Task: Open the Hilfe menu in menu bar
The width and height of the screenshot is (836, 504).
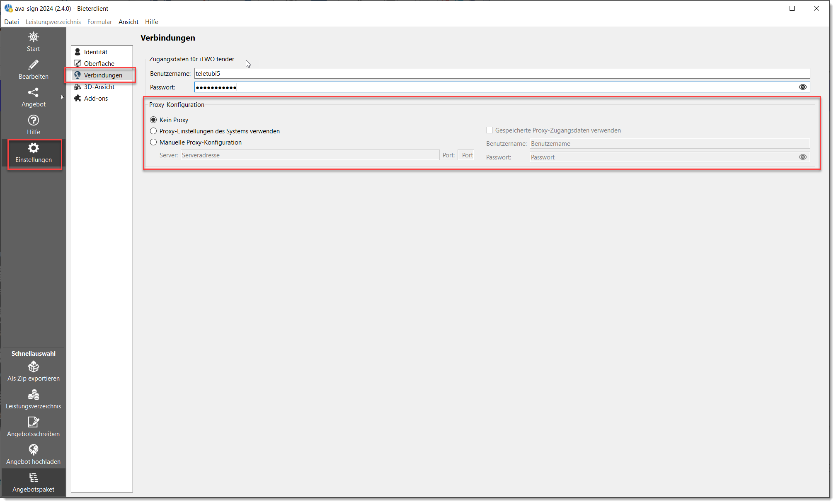Action: coord(152,22)
